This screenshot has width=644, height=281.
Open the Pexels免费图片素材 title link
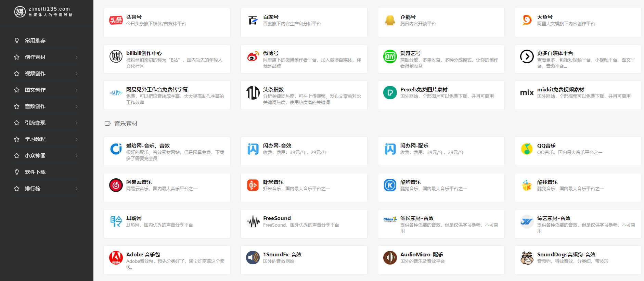[x=424, y=89]
